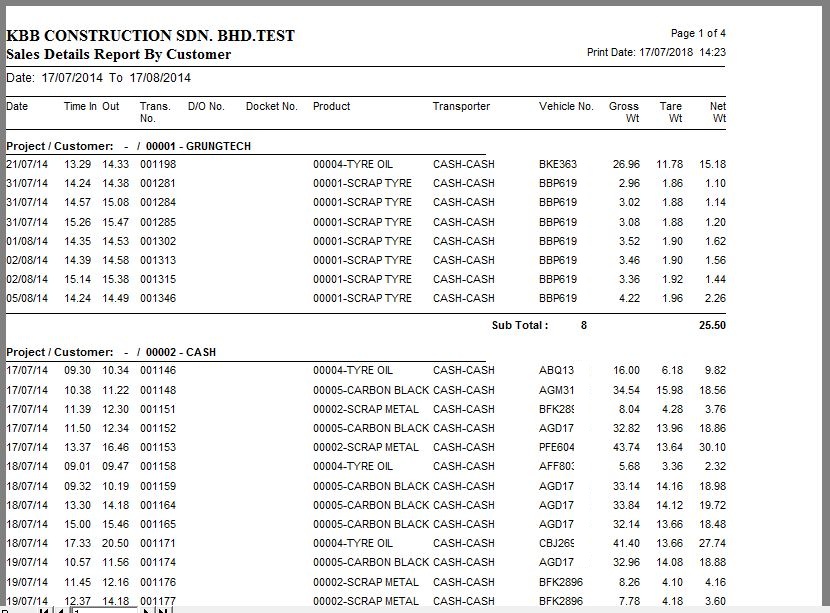The height and width of the screenshot is (613, 830).
Task: Go to first page of report
Action: pyautogui.click(x=44, y=610)
